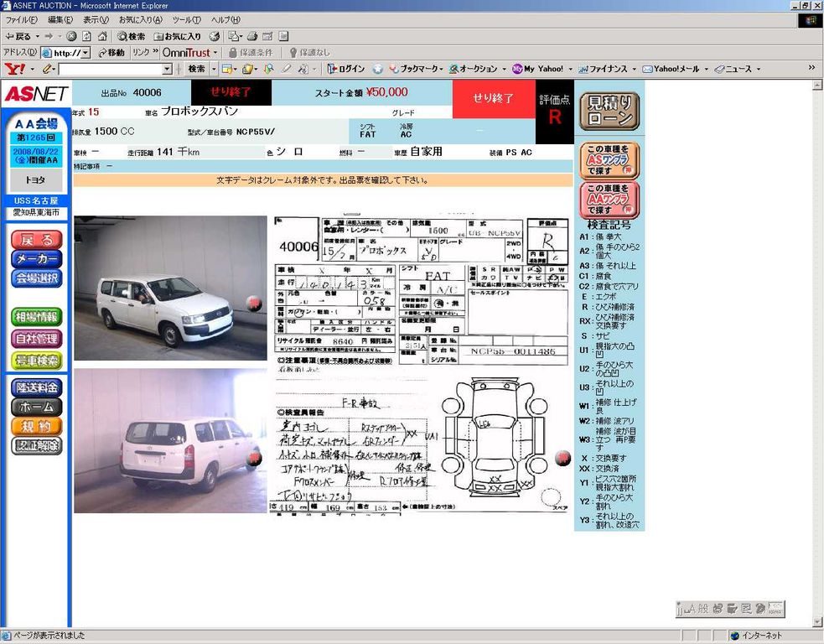Open the ファイル(F) menu
824x644 pixels.
click(x=22, y=20)
